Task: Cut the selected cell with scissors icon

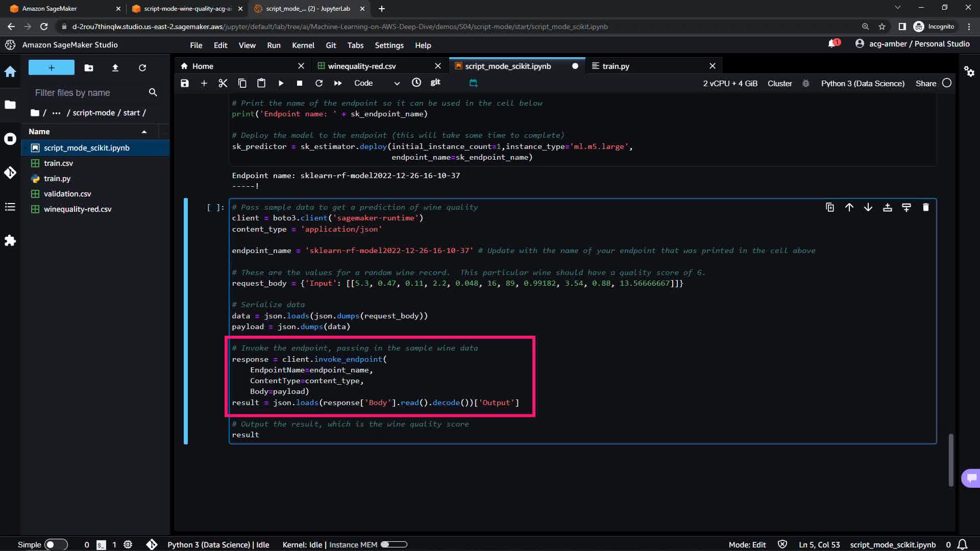Action: coord(223,83)
